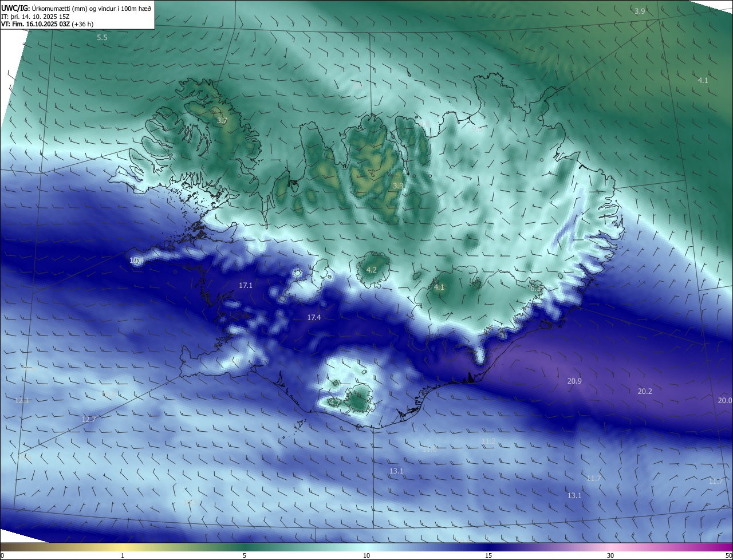
Task: Click the colour scale tick label 5
Action: click(x=245, y=555)
